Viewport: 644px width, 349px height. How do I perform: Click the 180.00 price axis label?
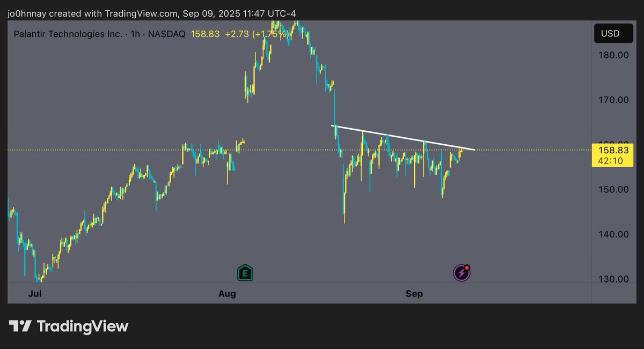pyautogui.click(x=615, y=55)
